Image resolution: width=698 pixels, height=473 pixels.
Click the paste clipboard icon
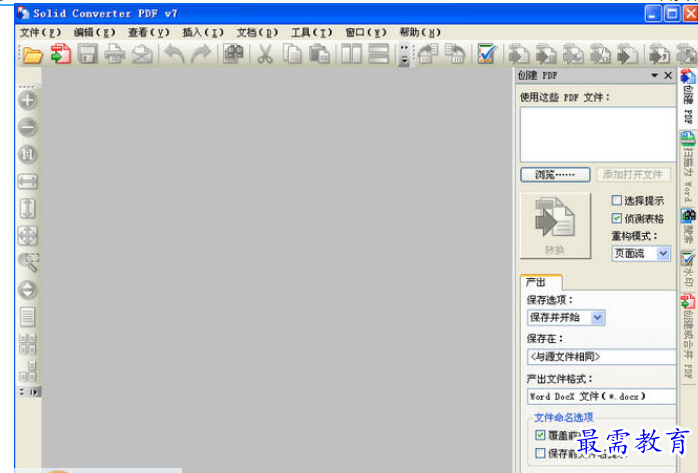(319, 54)
